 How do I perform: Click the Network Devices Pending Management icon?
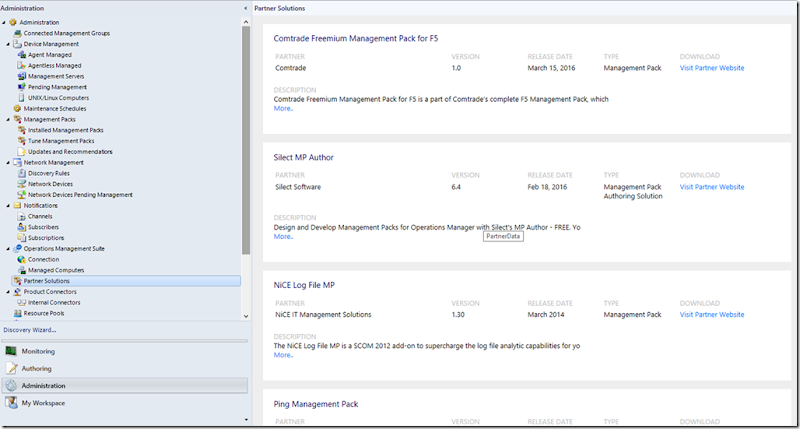pos(21,194)
